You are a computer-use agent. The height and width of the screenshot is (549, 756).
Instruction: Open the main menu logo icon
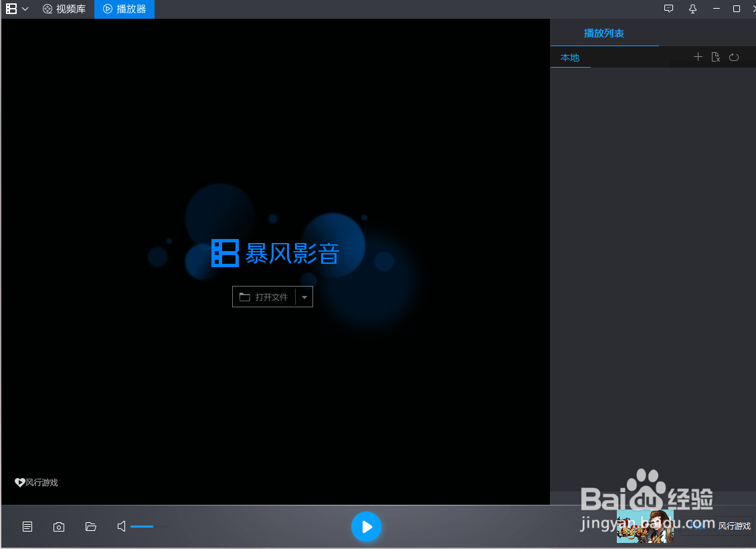11,9
